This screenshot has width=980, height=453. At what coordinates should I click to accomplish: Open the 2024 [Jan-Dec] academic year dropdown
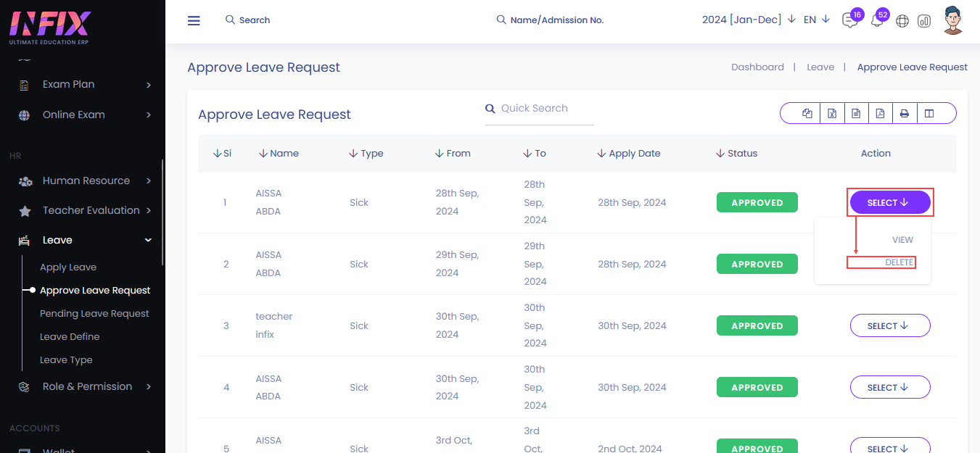coord(749,20)
